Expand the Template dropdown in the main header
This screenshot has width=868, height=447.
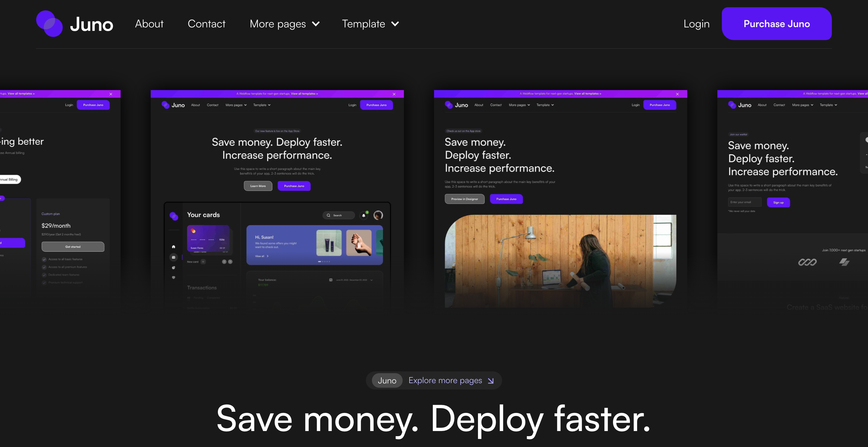click(370, 23)
